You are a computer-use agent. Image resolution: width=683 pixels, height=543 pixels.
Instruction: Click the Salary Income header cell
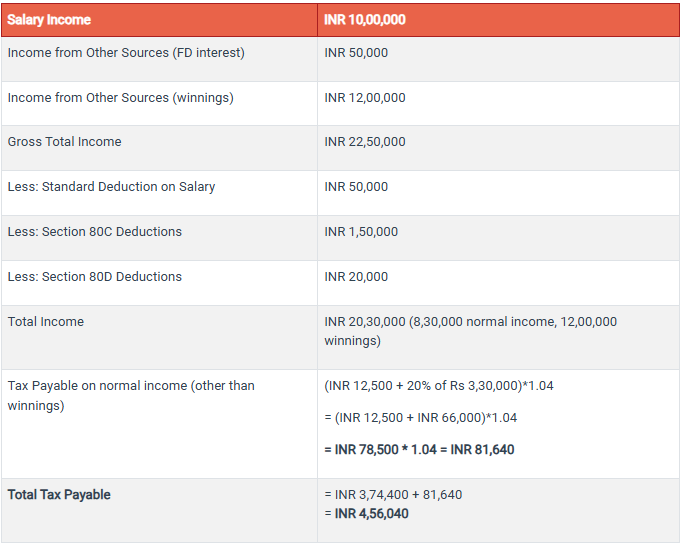pos(49,20)
